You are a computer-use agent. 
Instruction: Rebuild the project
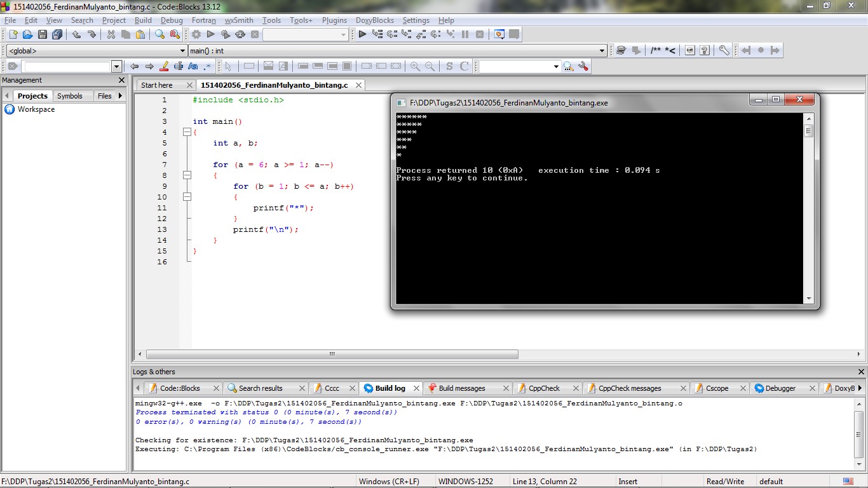[240, 34]
